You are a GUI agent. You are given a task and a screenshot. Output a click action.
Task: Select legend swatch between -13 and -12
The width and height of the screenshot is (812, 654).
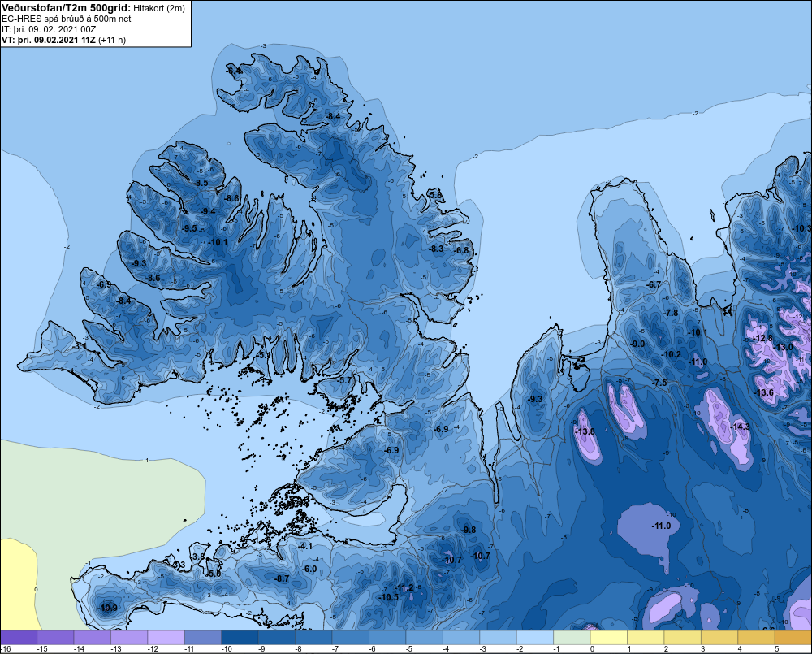(x=129, y=638)
